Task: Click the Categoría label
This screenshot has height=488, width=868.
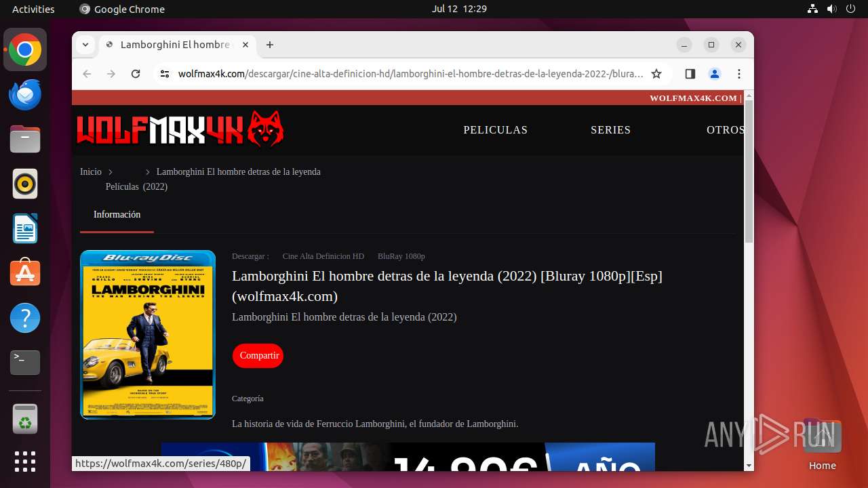Action: 248,399
